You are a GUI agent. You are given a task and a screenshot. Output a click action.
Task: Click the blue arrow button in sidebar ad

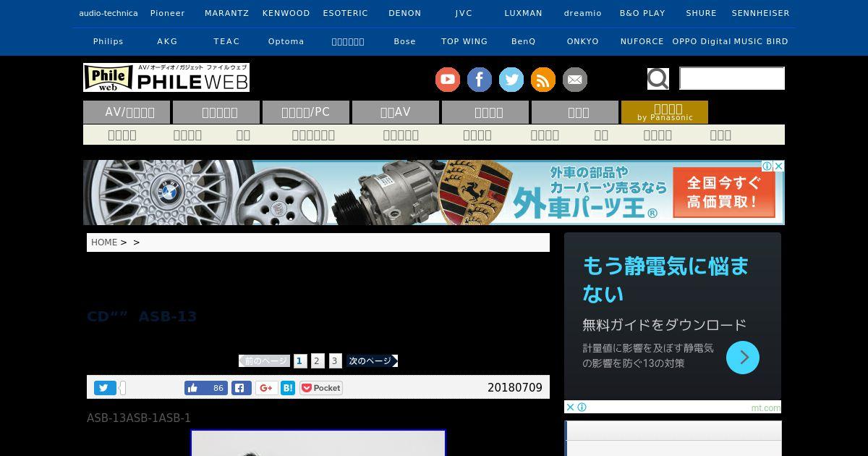coord(743,358)
